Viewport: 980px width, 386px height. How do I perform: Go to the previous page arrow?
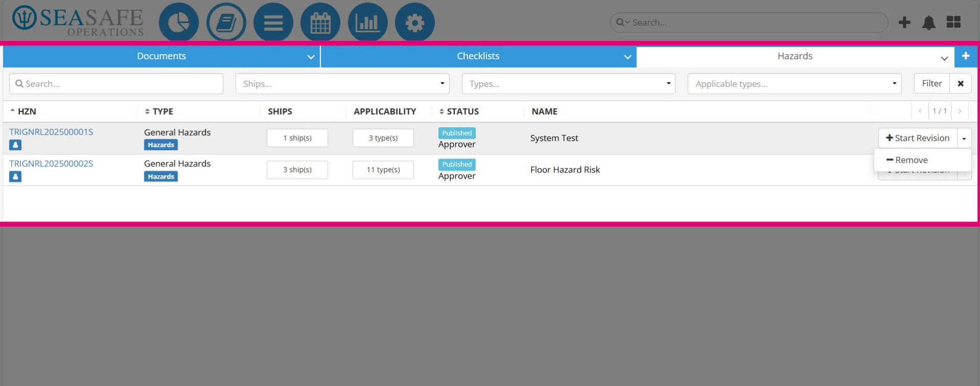click(920, 111)
